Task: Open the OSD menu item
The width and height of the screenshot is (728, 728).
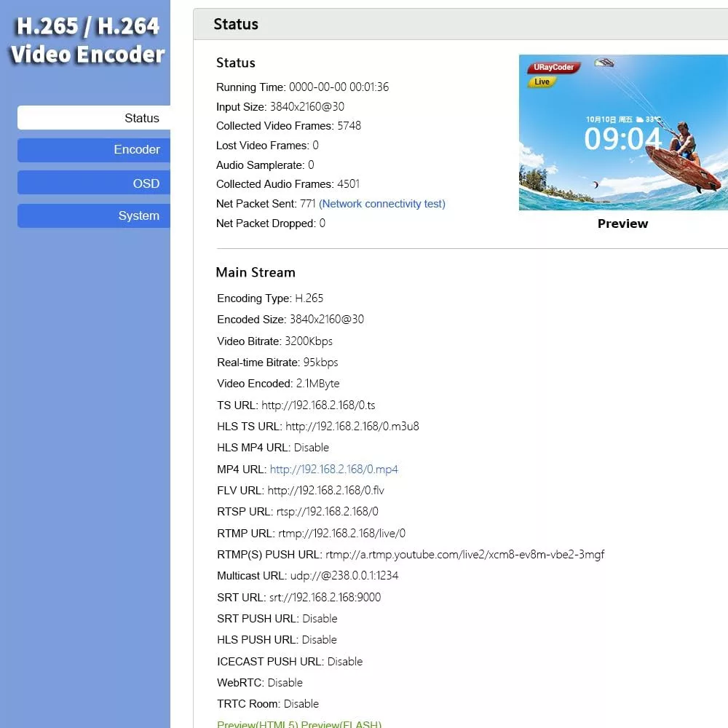Action: [95, 183]
